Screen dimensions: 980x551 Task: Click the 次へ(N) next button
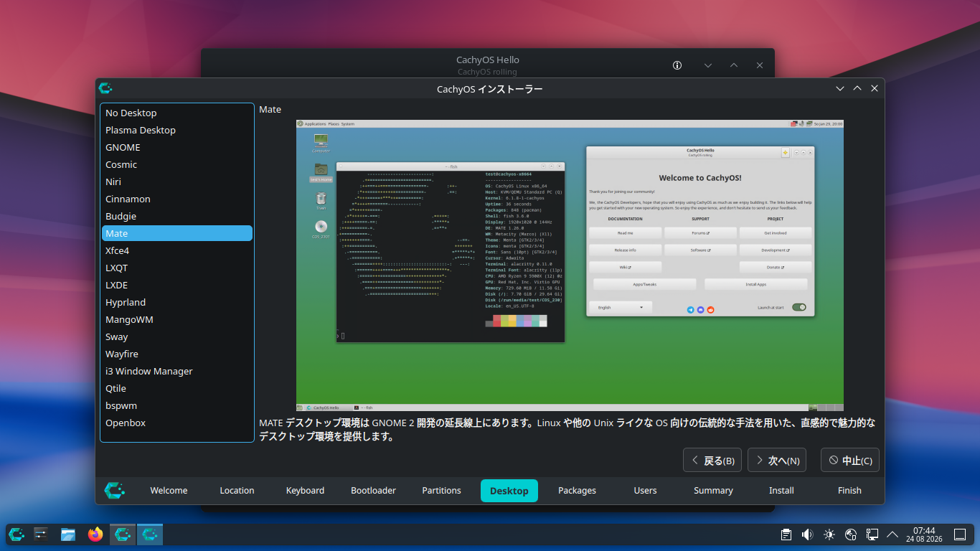pyautogui.click(x=777, y=461)
